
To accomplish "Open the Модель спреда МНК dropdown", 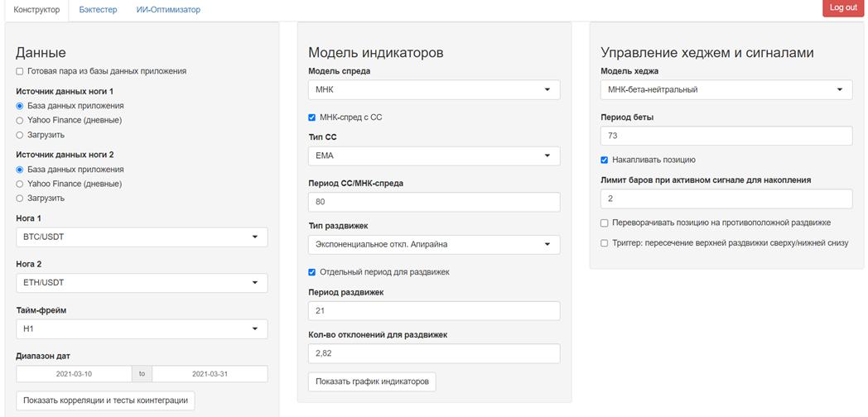I will click(x=434, y=89).
